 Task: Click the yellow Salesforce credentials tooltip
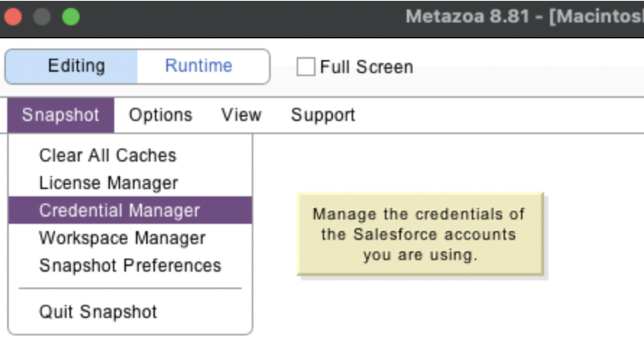tap(420, 235)
